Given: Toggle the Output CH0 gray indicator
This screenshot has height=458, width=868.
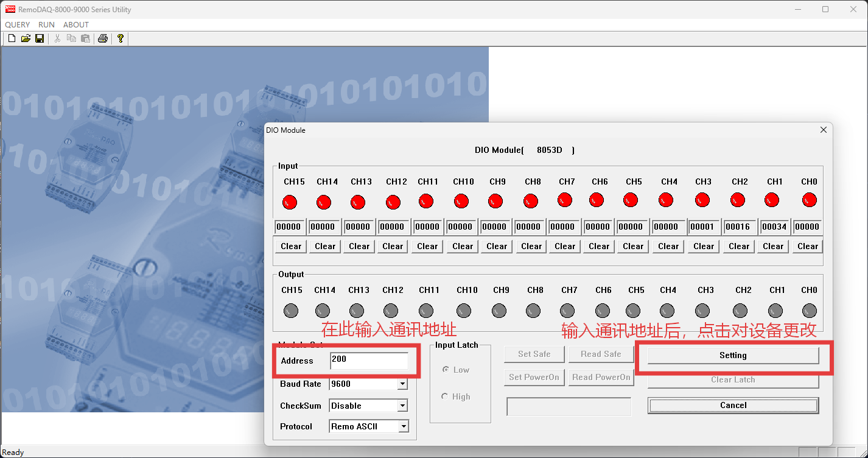Looking at the screenshot, I should (809, 310).
